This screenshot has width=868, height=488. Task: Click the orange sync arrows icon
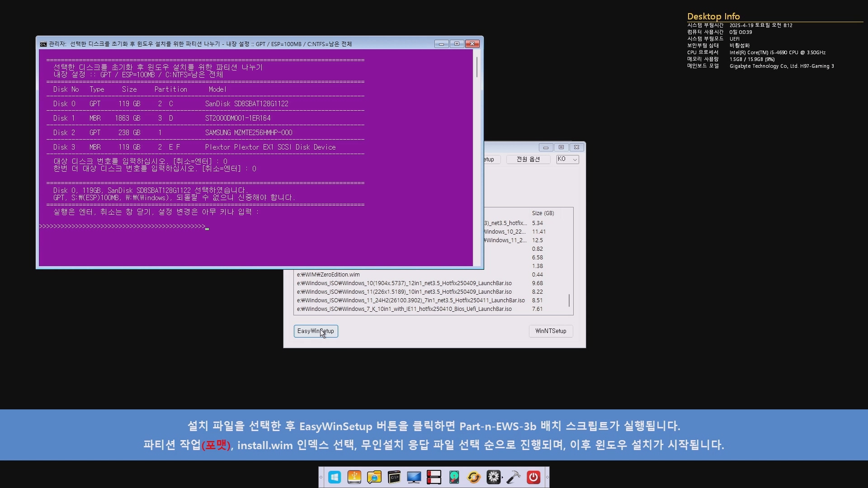click(x=474, y=477)
